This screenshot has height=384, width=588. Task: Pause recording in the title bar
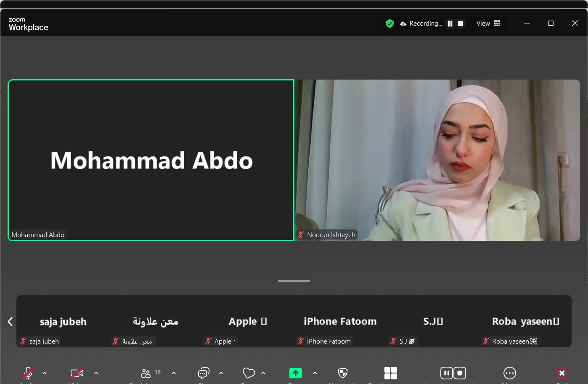pyautogui.click(x=450, y=24)
